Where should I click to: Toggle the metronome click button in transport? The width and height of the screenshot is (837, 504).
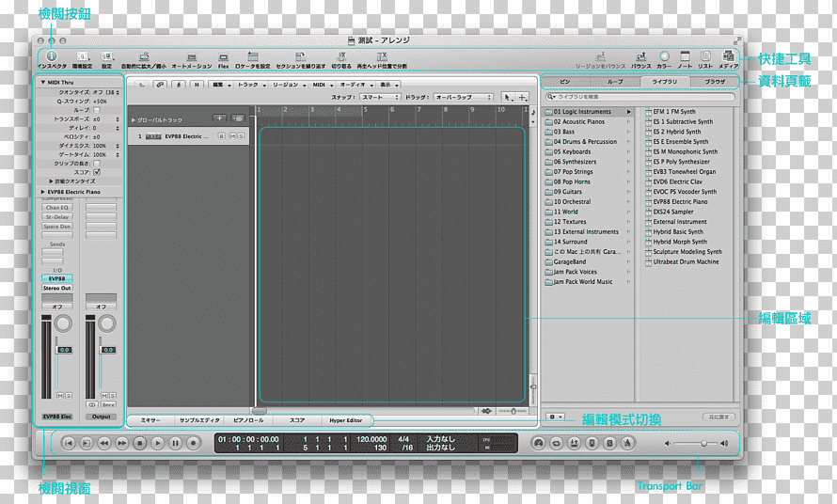click(x=628, y=443)
